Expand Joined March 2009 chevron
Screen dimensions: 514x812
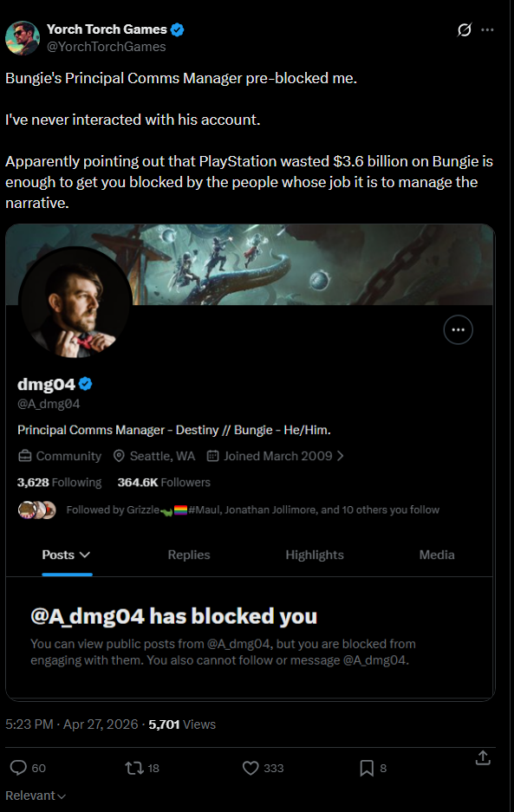[341, 456]
